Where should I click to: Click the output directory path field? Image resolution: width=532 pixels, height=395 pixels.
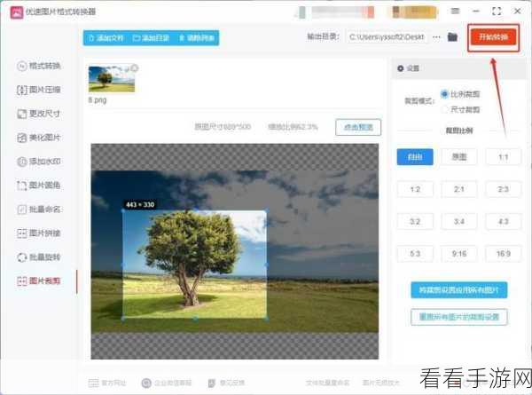tap(387, 37)
